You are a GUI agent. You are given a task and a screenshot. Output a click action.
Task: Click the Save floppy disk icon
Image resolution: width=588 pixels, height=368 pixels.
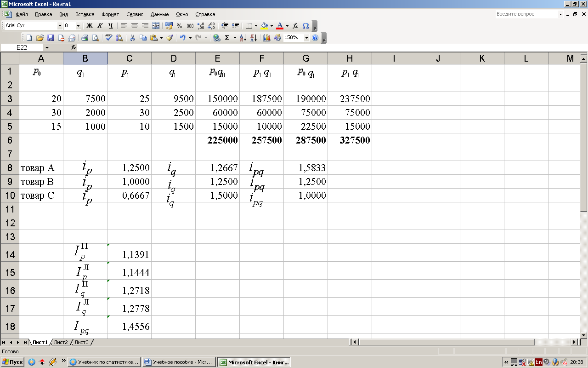click(x=51, y=38)
